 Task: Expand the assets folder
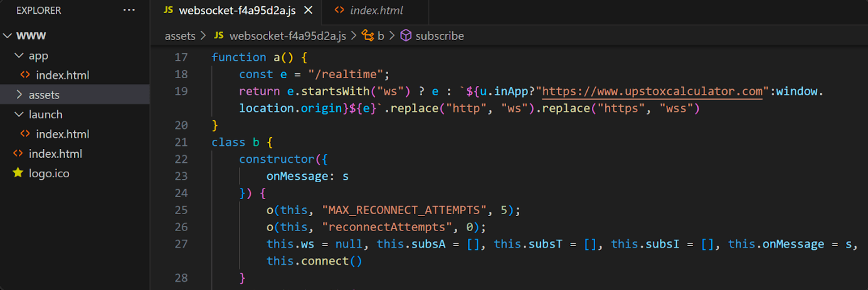point(19,95)
